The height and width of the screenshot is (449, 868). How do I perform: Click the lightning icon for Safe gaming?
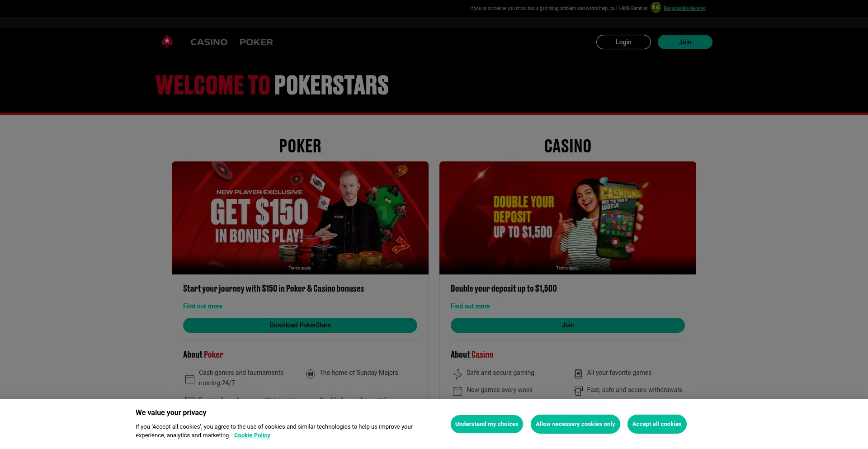point(458,374)
